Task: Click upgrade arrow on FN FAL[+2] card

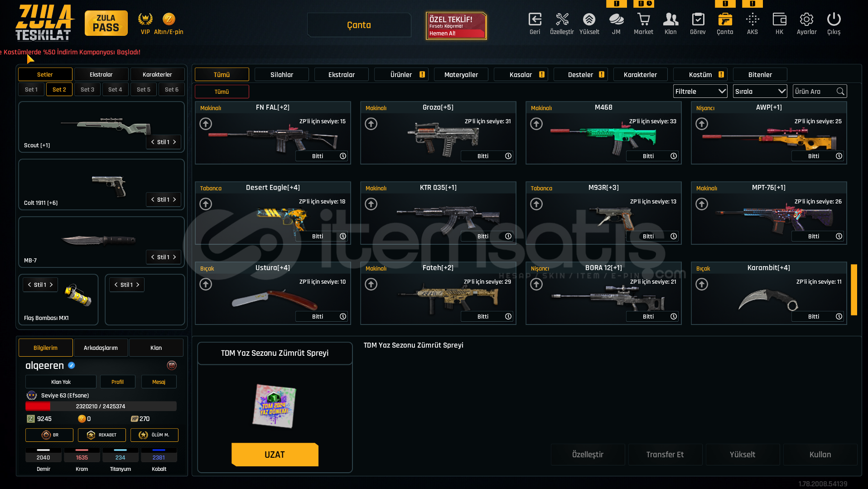Action: click(x=206, y=124)
